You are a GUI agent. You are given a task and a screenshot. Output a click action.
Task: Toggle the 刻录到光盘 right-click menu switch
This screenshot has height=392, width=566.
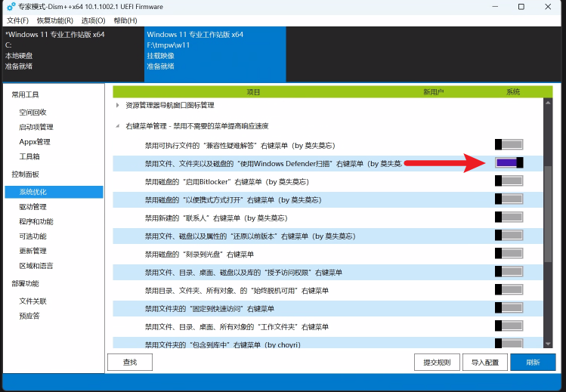point(509,254)
